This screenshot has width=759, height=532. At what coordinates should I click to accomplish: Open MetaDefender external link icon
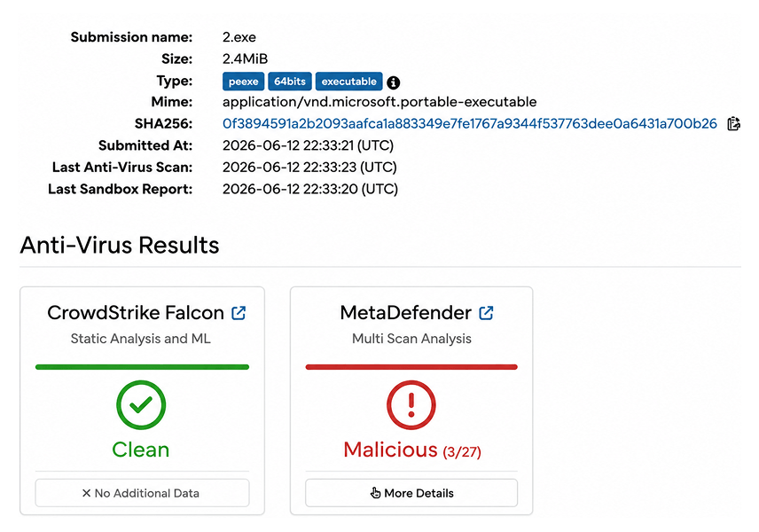coord(486,313)
